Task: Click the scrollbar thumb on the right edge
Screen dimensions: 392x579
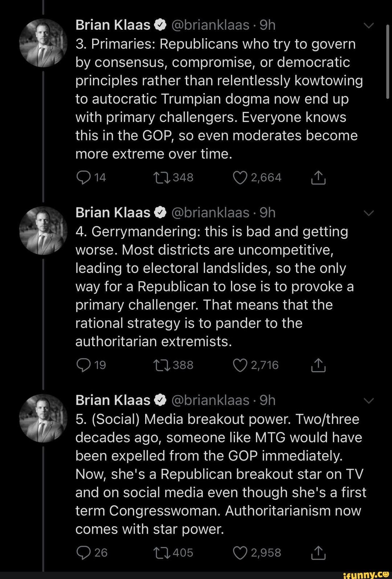Action: pos(388,62)
